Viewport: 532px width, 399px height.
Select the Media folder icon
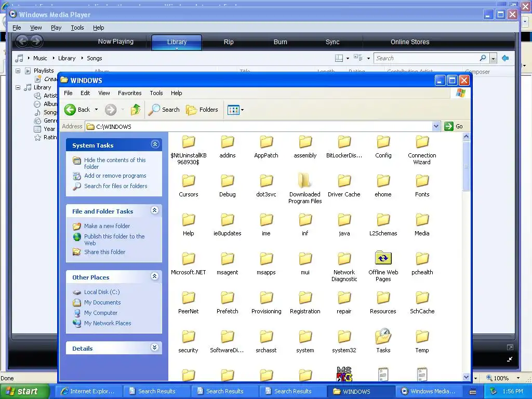[x=422, y=224]
